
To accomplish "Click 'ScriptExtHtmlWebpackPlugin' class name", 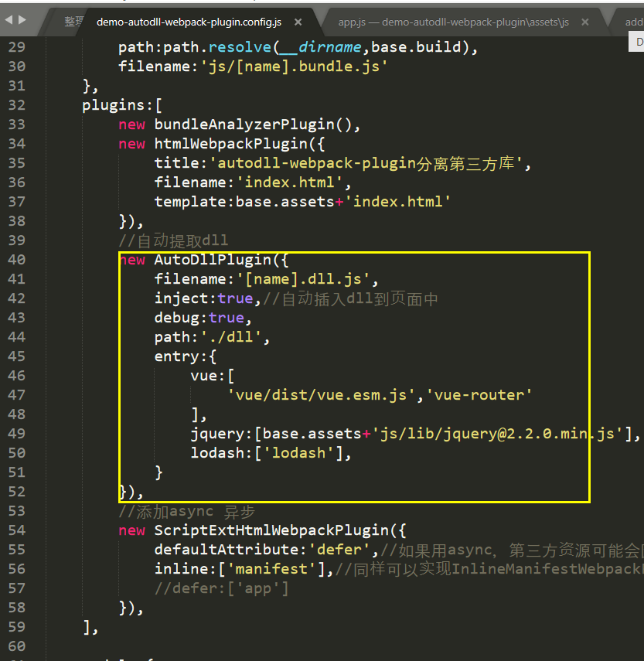I will (271, 530).
